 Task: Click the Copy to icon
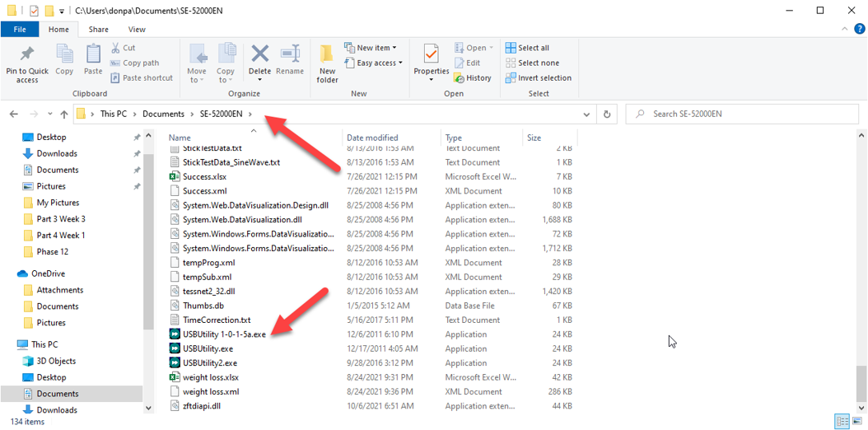[226, 54]
